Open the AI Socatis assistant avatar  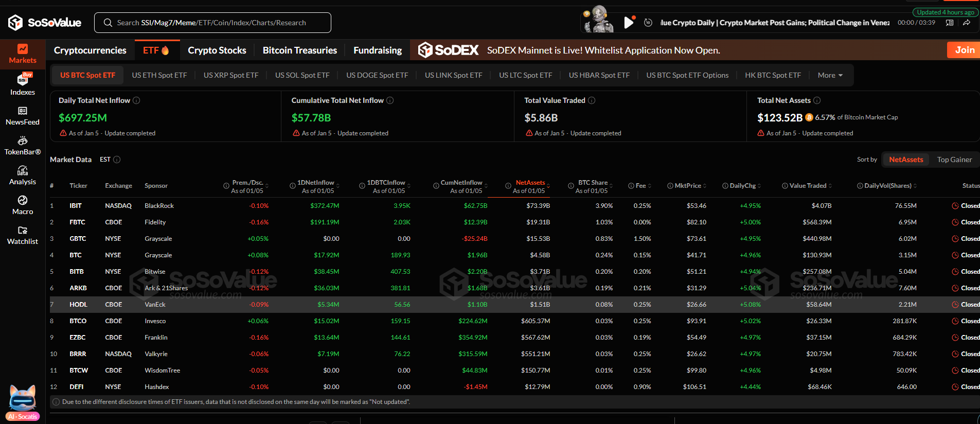(23, 400)
